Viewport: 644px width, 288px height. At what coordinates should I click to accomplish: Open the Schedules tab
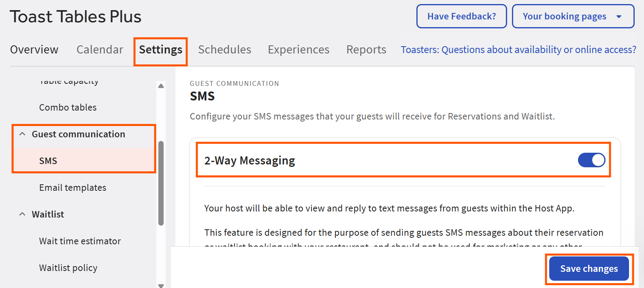coord(224,49)
